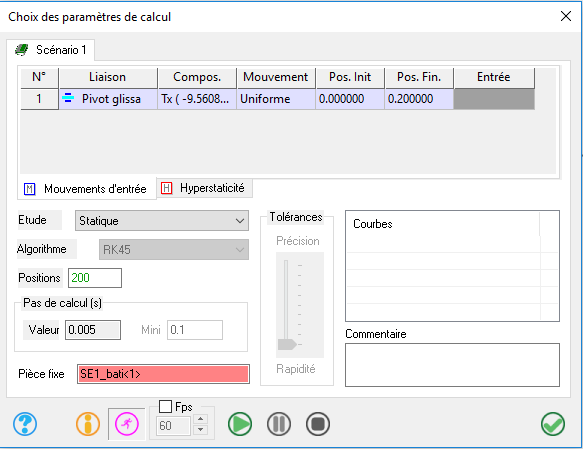This screenshot has width=583, height=449.
Task: Open the orange information icon
Action: [x=88, y=424]
